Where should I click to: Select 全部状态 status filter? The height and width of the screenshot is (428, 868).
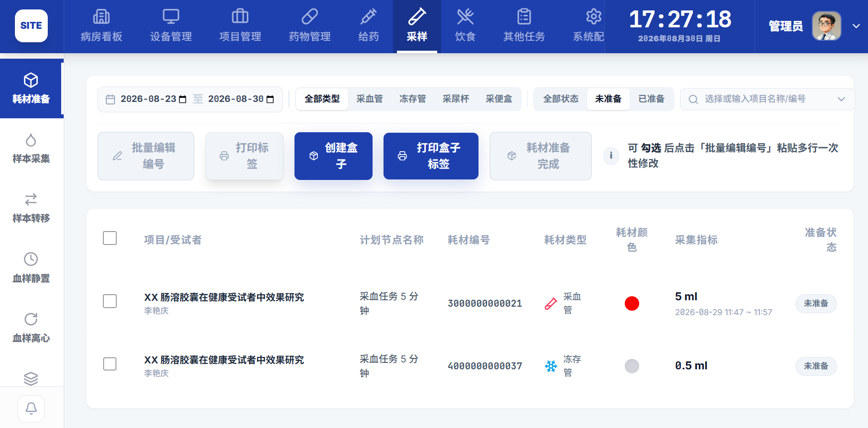pyautogui.click(x=561, y=99)
